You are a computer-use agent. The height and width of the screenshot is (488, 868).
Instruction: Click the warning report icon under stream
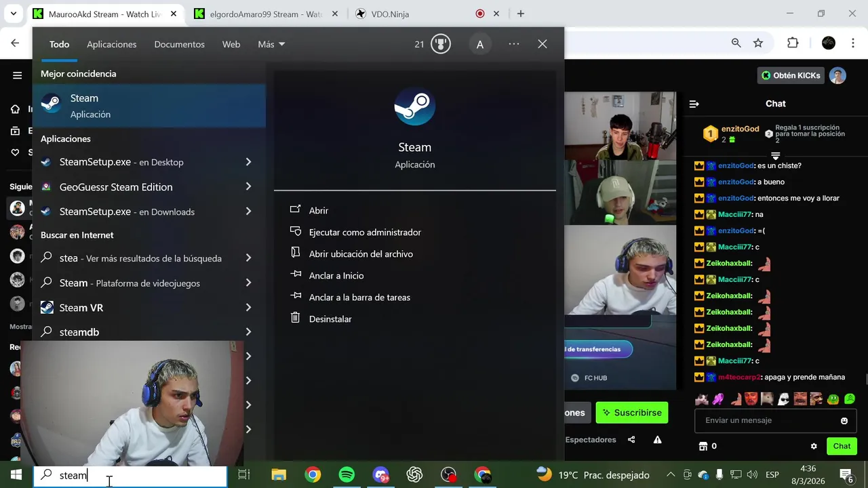(657, 439)
